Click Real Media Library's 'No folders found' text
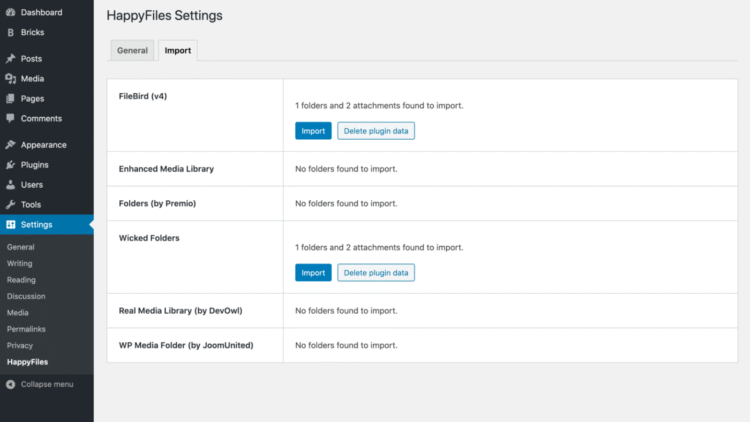The height and width of the screenshot is (422, 750). pos(346,311)
